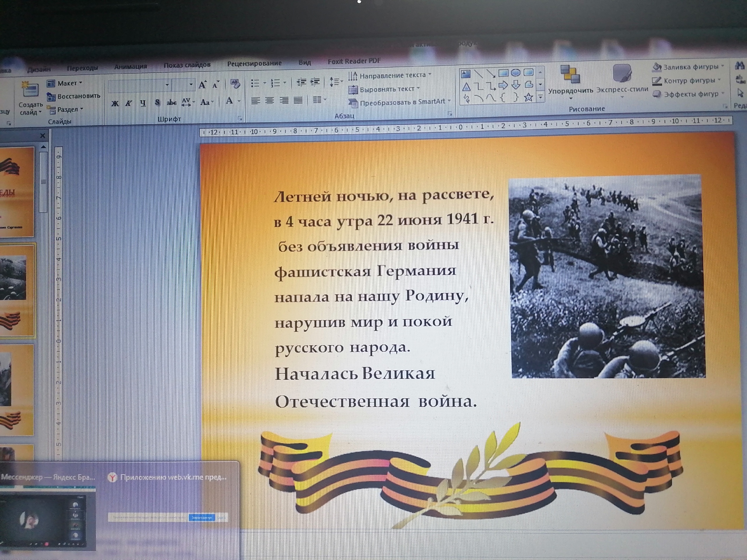Open the Переходы ribbon tab
747x560 pixels.
[82, 68]
